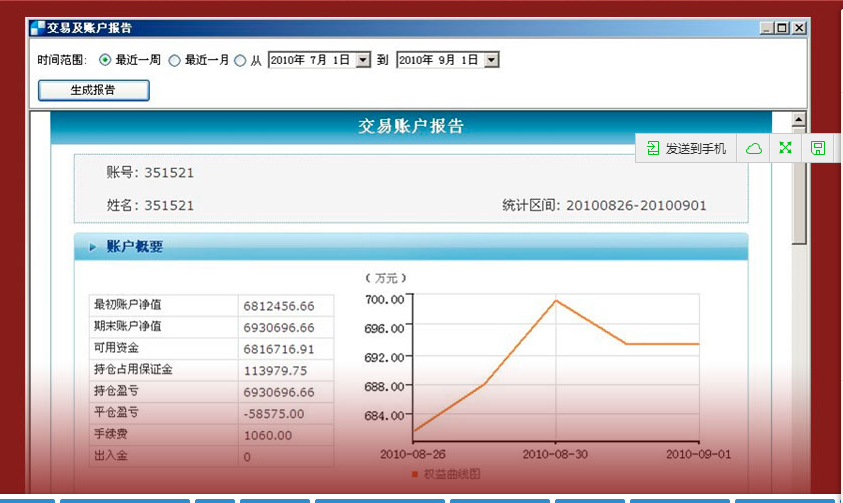Click the 发送到手机 text button
Viewport: 843px width, 503px height.
coord(695,148)
